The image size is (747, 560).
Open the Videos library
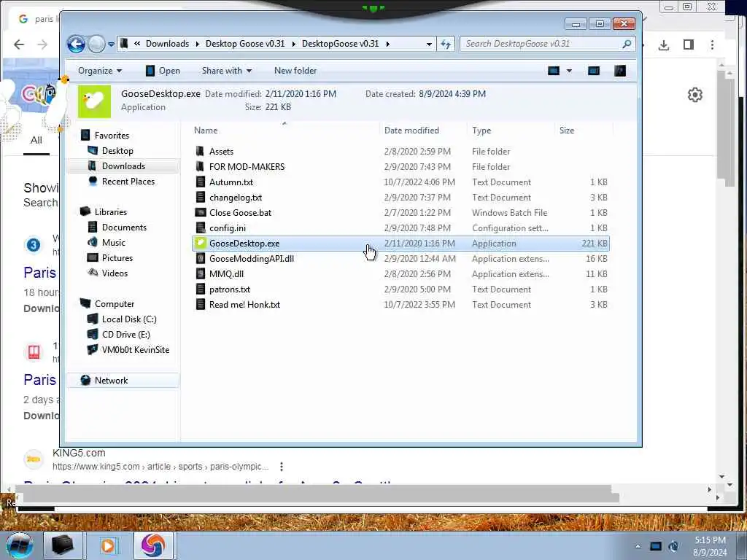coord(115,273)
